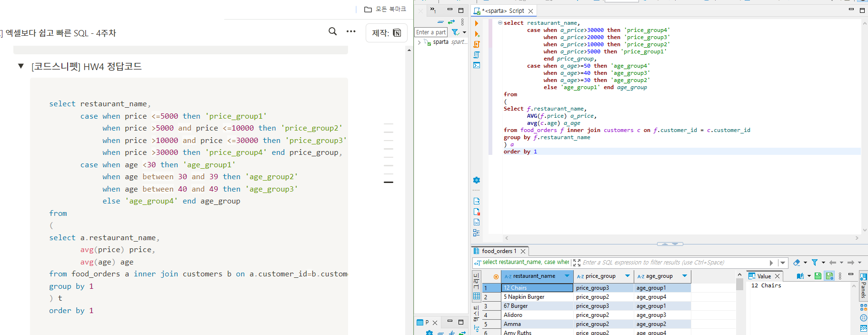Collapse the HW4 정답코드 toggle in Notion

21,66
